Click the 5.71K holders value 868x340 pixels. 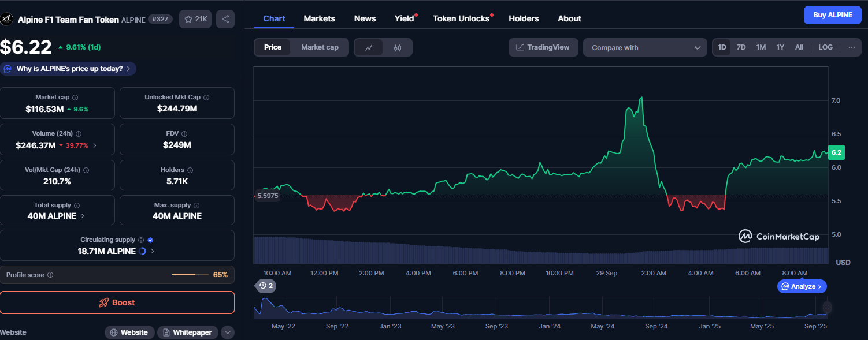tap(177, 181)
